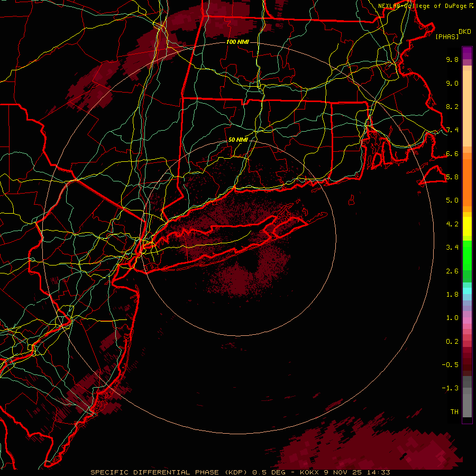This screenshot has width=476, height=476.
Task: Select the 6.6 legend value
Action: click(452, 153)
